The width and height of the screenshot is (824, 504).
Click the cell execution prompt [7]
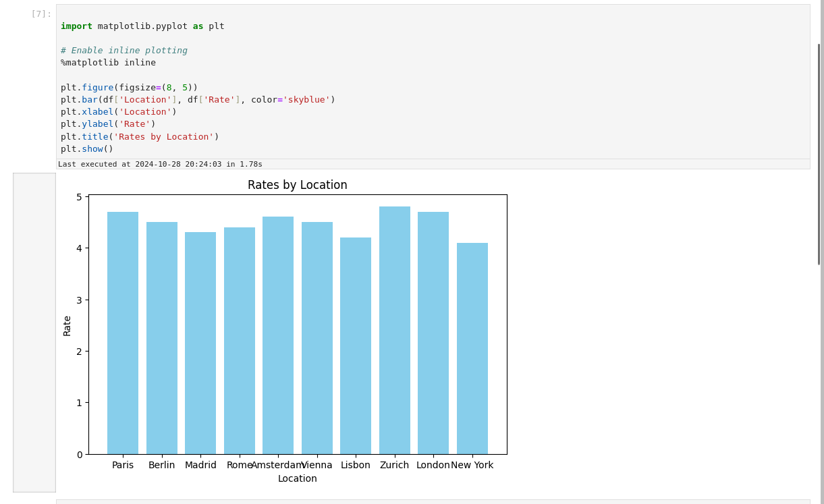pos(40,14)
